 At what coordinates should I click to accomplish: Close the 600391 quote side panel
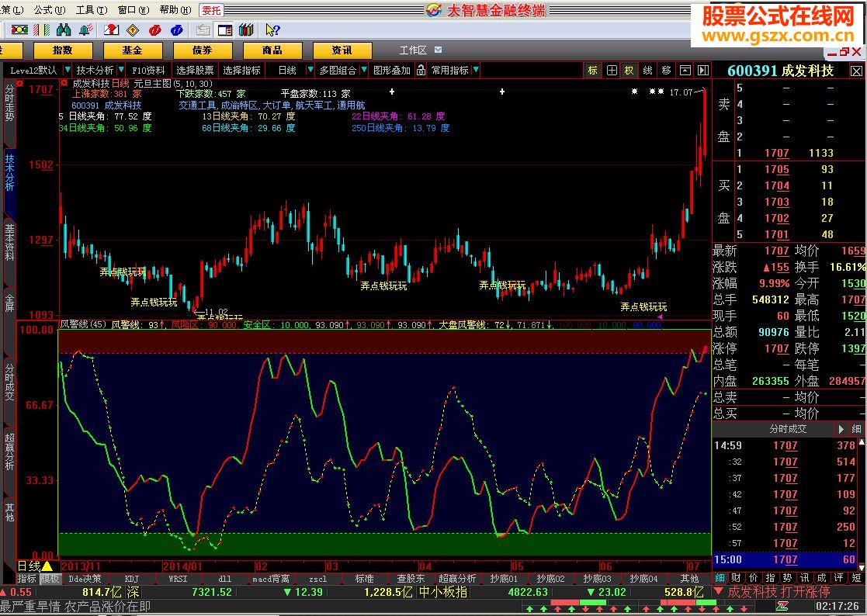(x=856, y=71)
